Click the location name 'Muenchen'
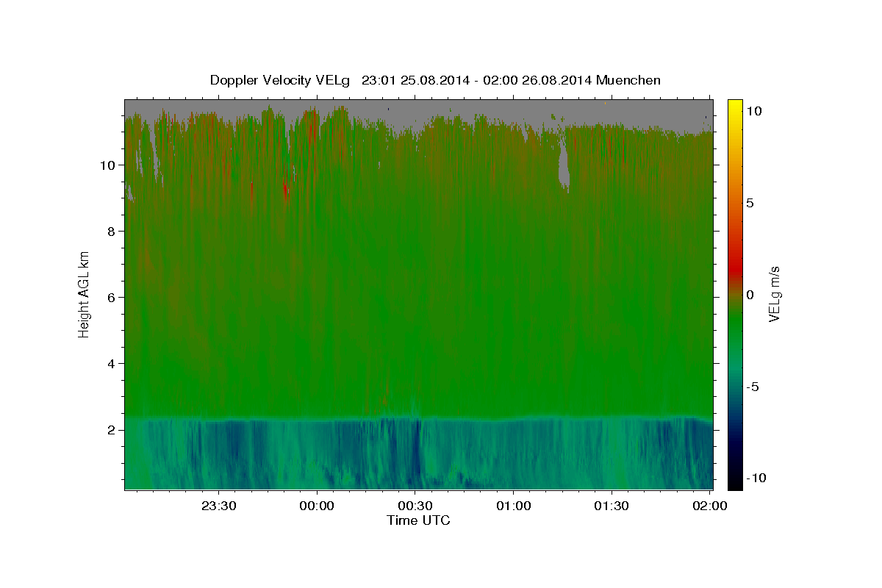The width and height of the screenshot is (882, 588). point(628,80)
